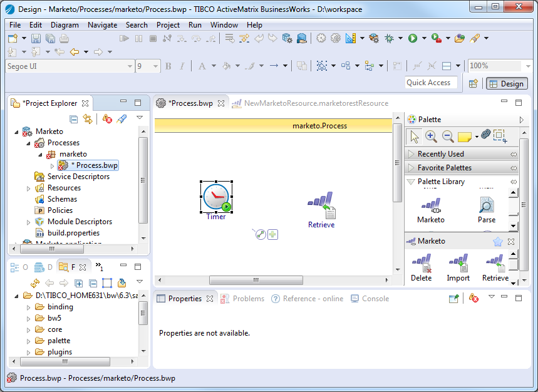Image resolution: width=538 pixels, height=392 pixels.
Task: Click the Marketo Import activity icon
Action: tap(458, 262)
